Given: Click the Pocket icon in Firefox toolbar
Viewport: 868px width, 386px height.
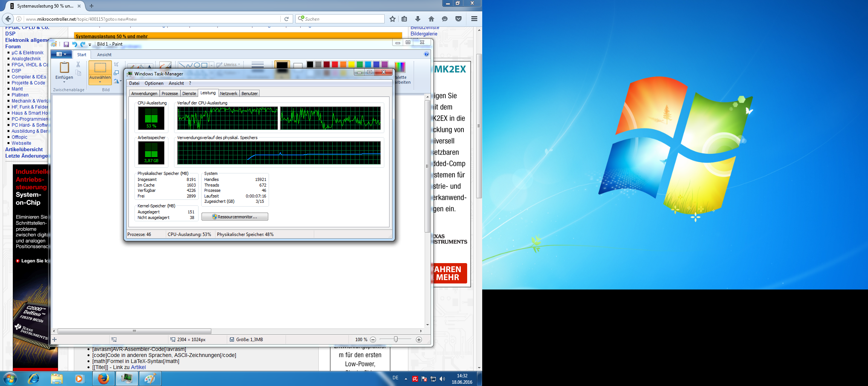Looking at the screenshot, I should tap(458, 19).
